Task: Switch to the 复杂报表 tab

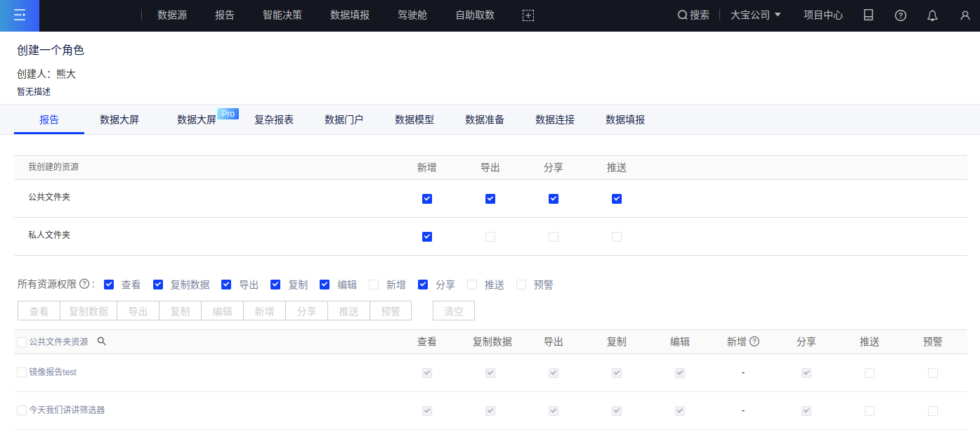Action: (274, 120)
